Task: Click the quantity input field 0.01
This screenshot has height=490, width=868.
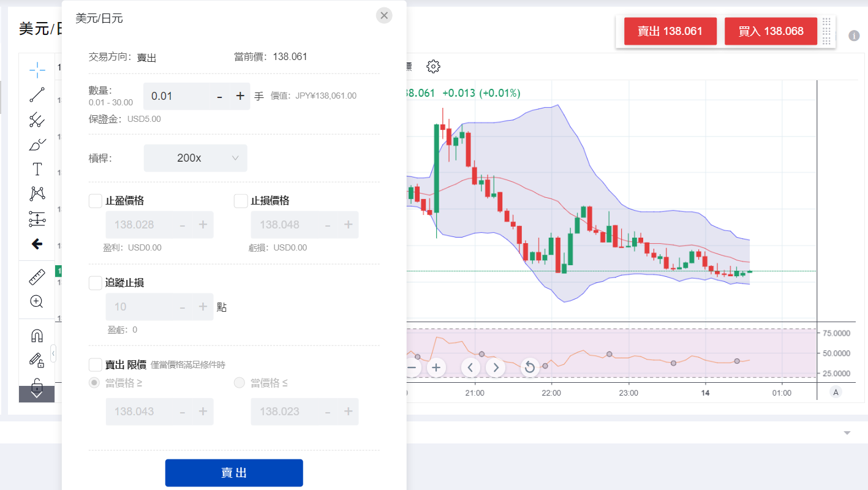Action: (x=178, y=96)
